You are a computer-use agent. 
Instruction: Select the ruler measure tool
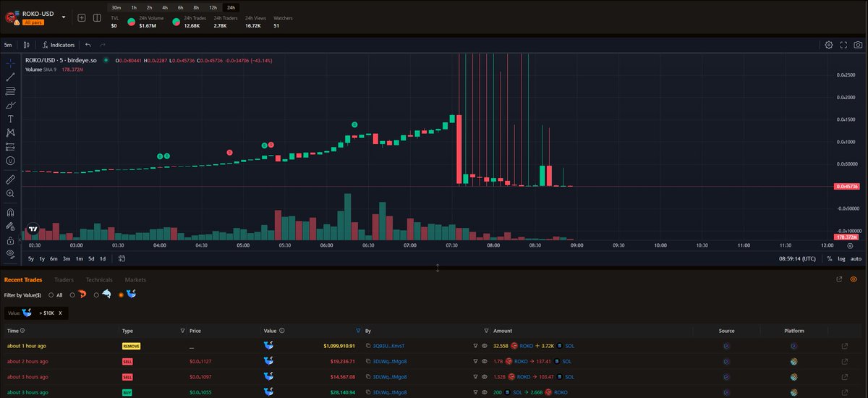10,178
